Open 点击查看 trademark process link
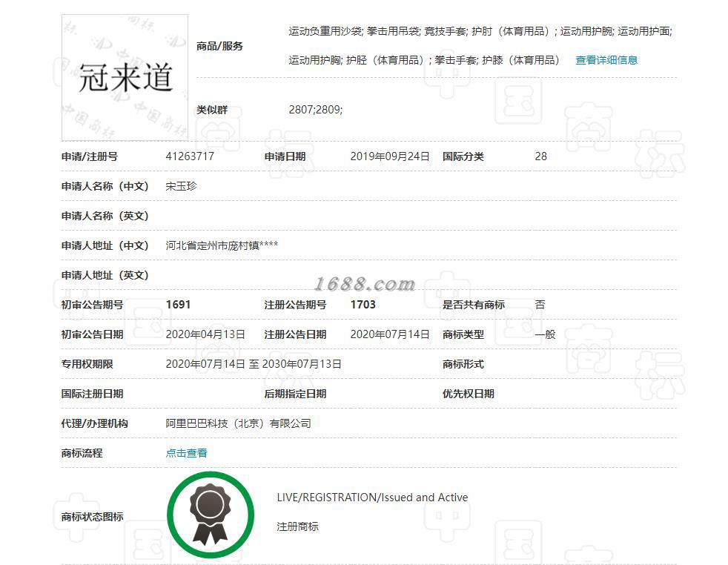This screenshot has width=728, height=565. (x=186, y=452)
